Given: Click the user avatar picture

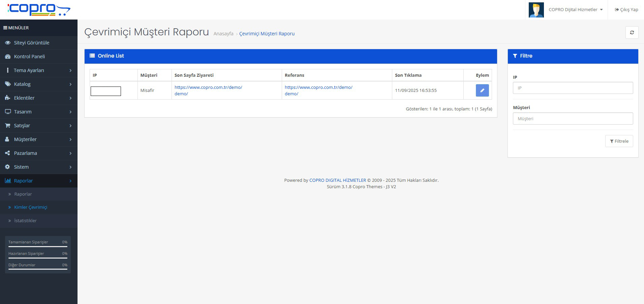Looking at the screenshot, I should [536, 10].
